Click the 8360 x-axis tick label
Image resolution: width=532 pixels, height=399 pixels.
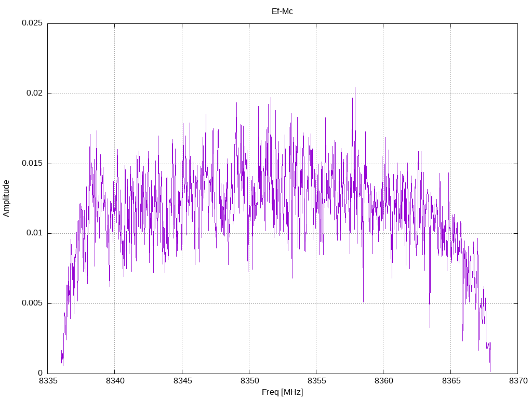coord(384,381)
